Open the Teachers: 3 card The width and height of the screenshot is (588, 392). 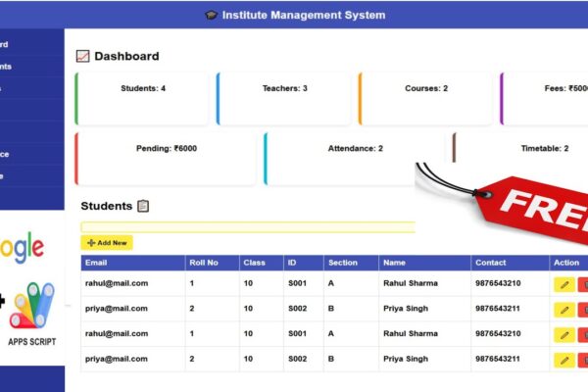(283, 99)
